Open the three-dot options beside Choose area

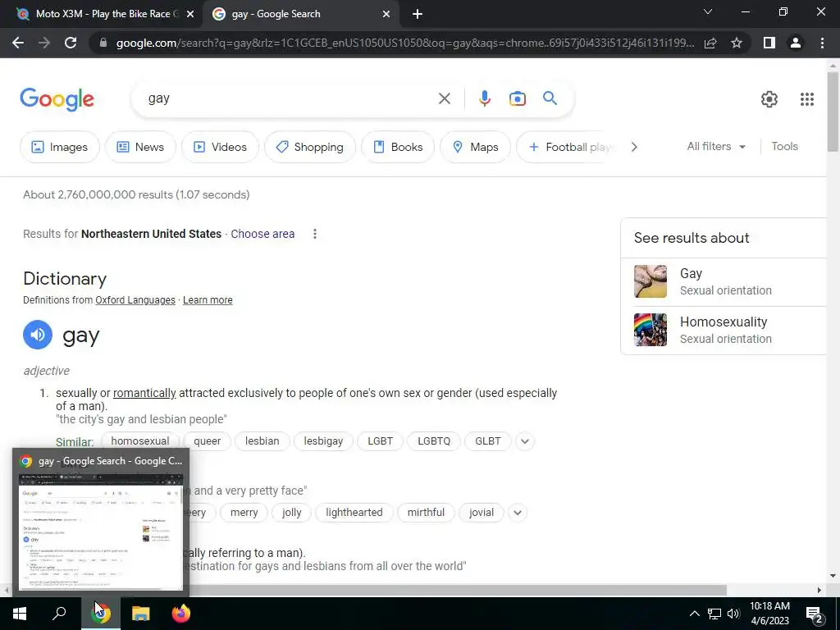(x=315, y=234)
